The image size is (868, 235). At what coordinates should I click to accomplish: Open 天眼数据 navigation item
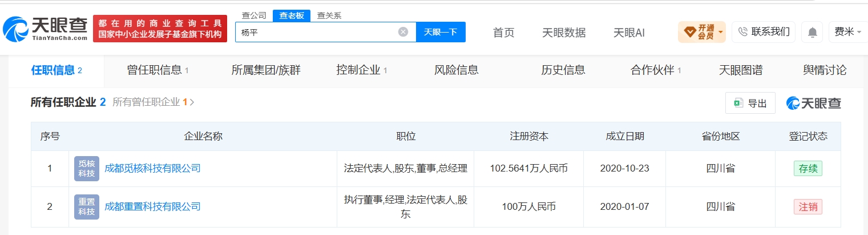[x=564, y=33]
